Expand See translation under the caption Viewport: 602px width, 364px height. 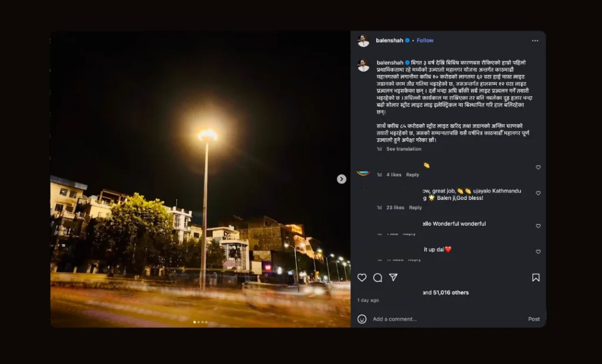tap(403, 149)
